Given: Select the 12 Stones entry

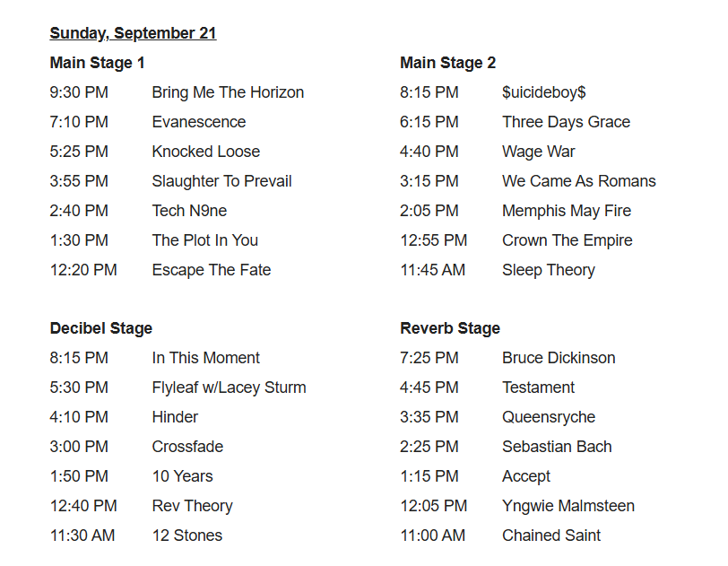Looking at the screenshot, I should pyautogui.click(x=186, y=536).
